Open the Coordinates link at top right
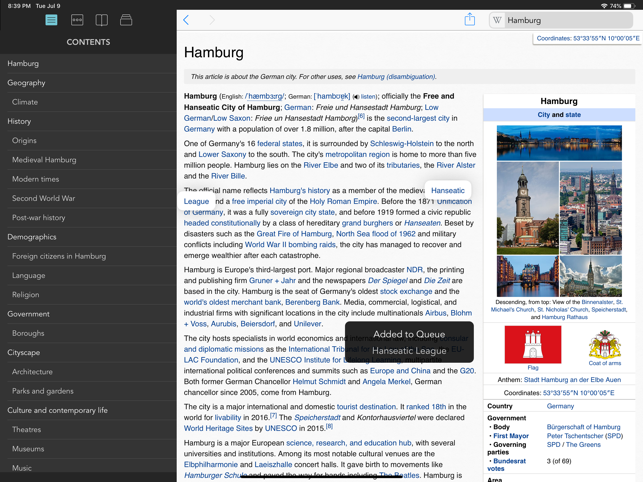The width and height of the screenshot is (643, 482). (x=588, y=39)
